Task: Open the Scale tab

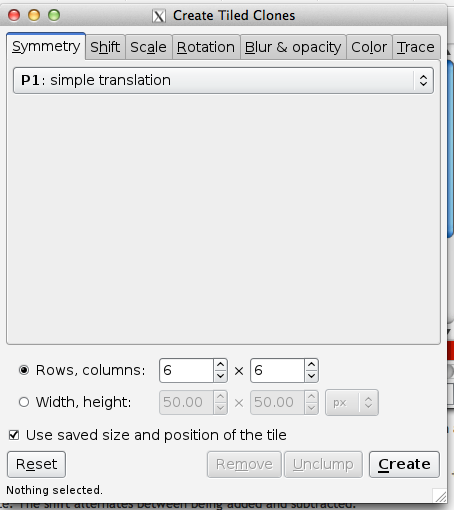Action: click(x=148, y=47)
